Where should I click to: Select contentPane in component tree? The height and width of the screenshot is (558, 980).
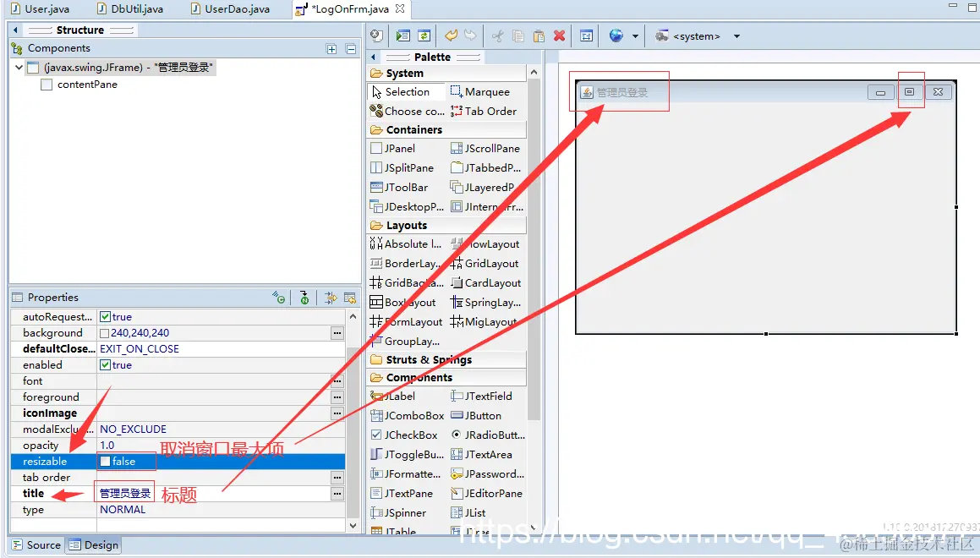coord(87,85)
